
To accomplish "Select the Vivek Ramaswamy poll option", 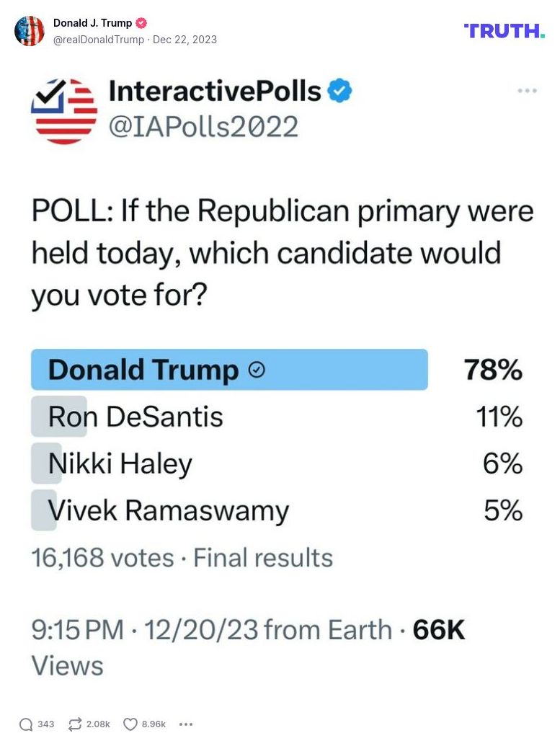I will coord(168,510).
